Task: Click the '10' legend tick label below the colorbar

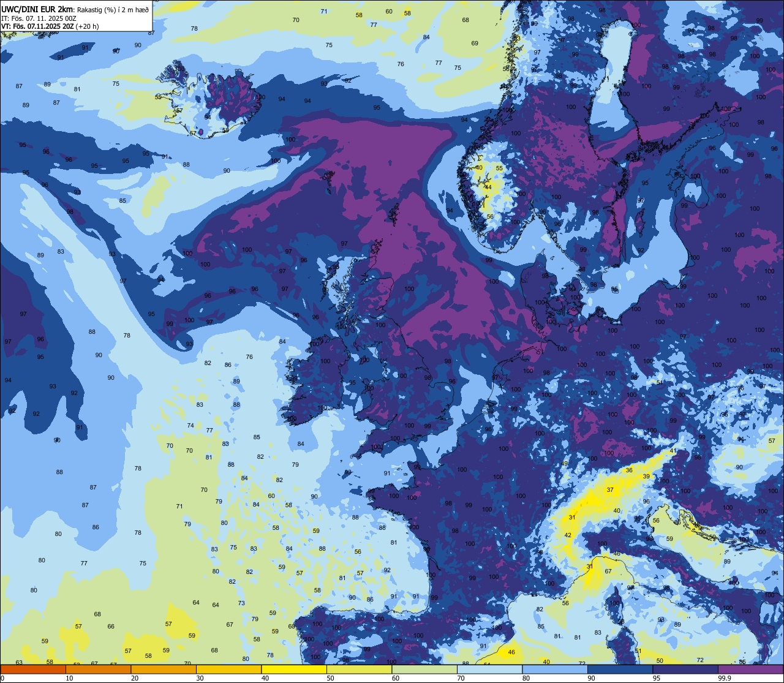Action: pos(69,678)
